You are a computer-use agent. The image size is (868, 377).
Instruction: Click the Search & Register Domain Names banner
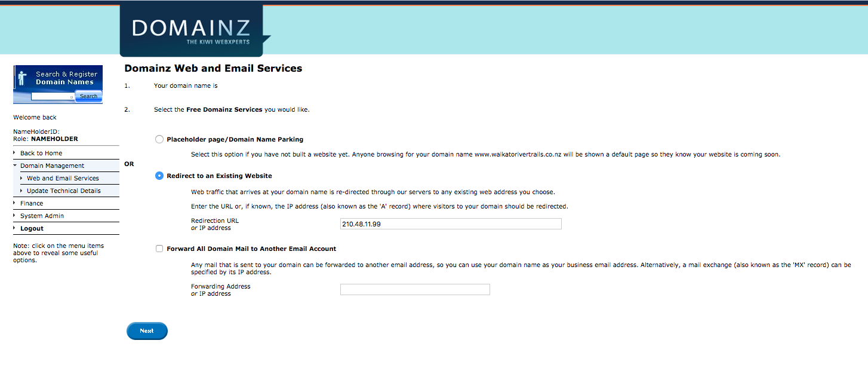[x=66, y=78]
